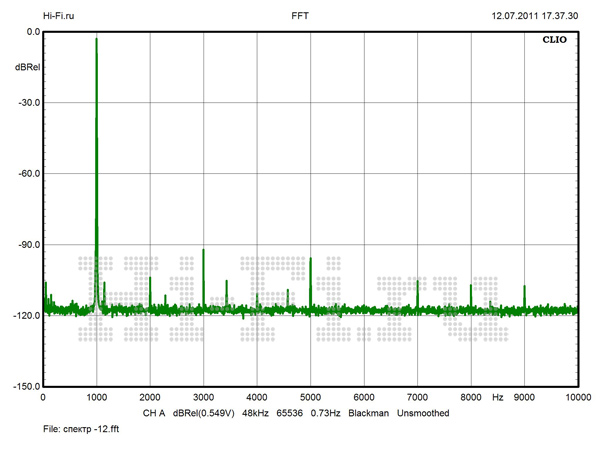Click the Hz unit label on the horizontal axis
Viewport: 600px width, 450px height.
pyautogui.click(x=497, y=397)
